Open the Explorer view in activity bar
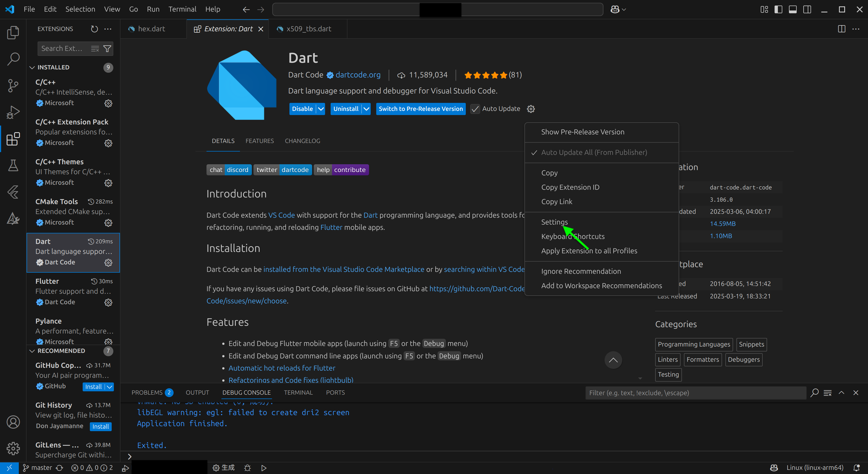 click(x=13, y=32)
